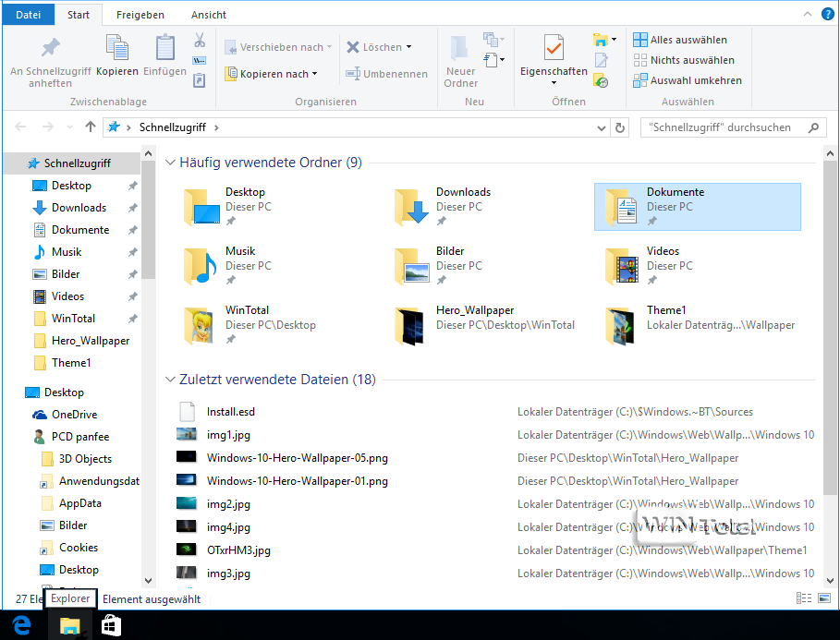The width and height of the screenshot is (840, 640).
Task: Open the Löschen dropdown arrow
Action: point(408,47)
